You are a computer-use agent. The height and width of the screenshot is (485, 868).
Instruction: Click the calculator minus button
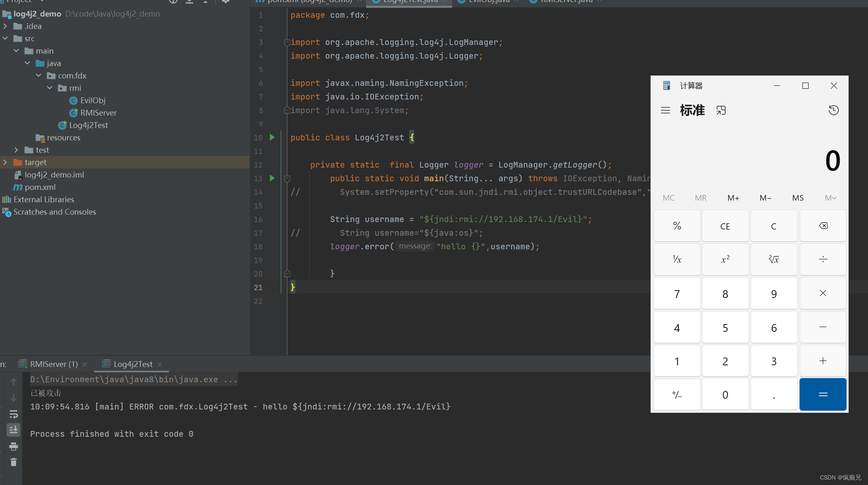[x=823, y=327]
